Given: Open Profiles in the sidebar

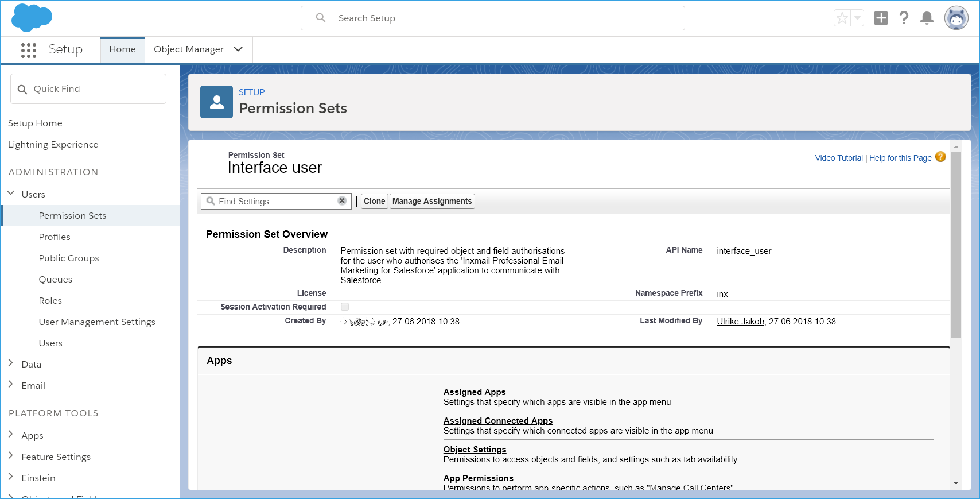Looking at the screenshot, I should [55, 237].
